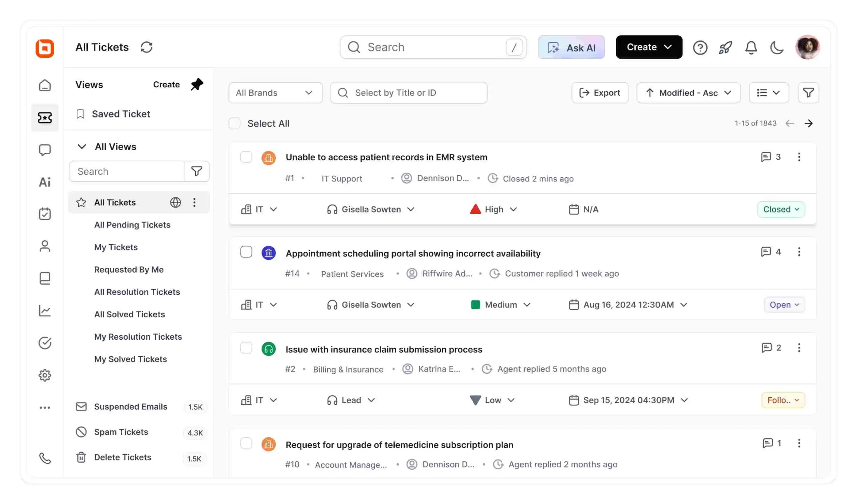Click Create next to Views
This screenshot has width=857, height=504.
pos(166,84)
